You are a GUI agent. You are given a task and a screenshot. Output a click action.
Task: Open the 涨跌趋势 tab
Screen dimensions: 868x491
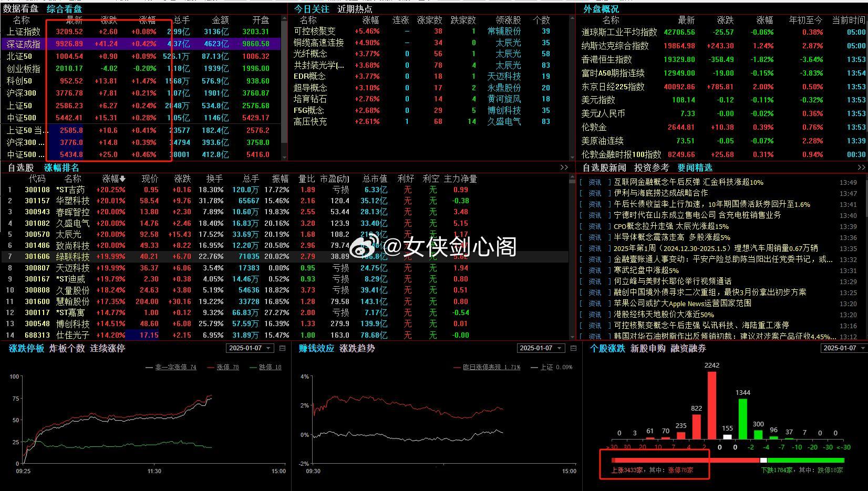point(357,348)
